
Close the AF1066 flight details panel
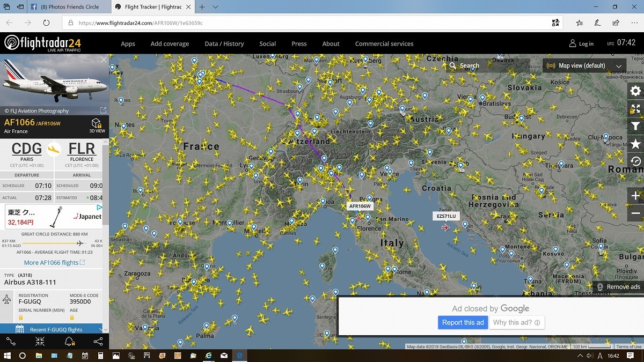(x=104, y=60)
